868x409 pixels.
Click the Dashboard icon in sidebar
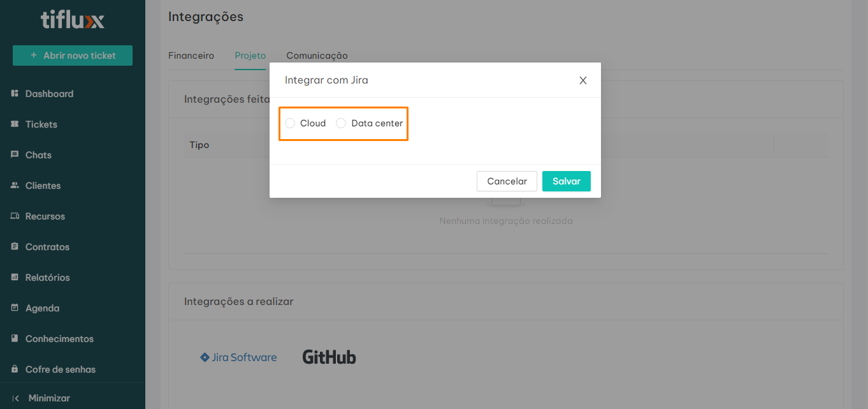coord(15,94)
